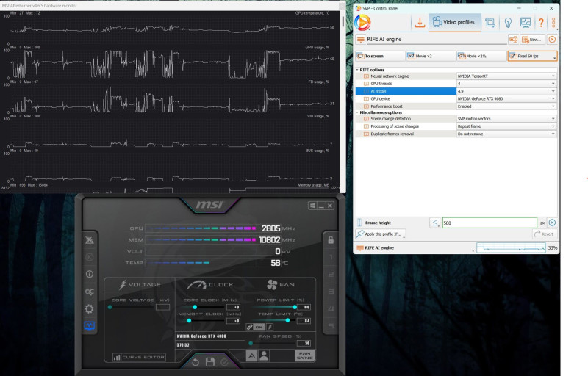Open the Curve Editor in Afterburner
This screenshot has height=376, width=588.
coord(139,358)
